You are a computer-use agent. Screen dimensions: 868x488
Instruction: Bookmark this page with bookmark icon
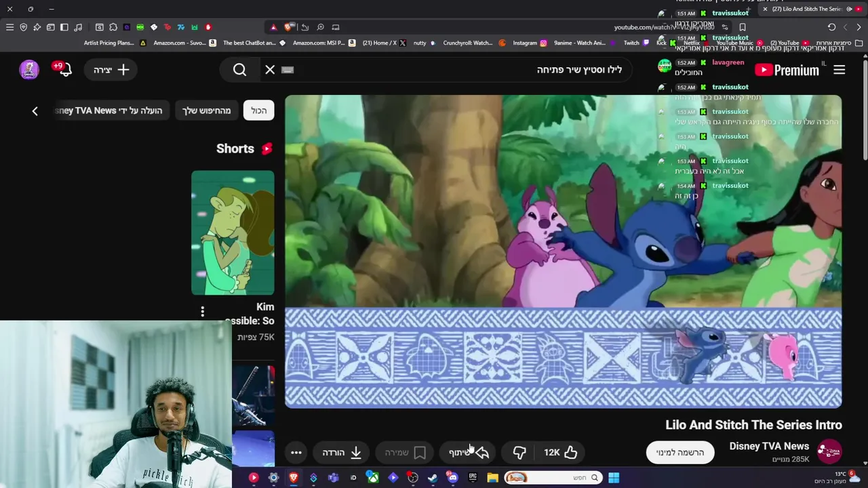743,27
